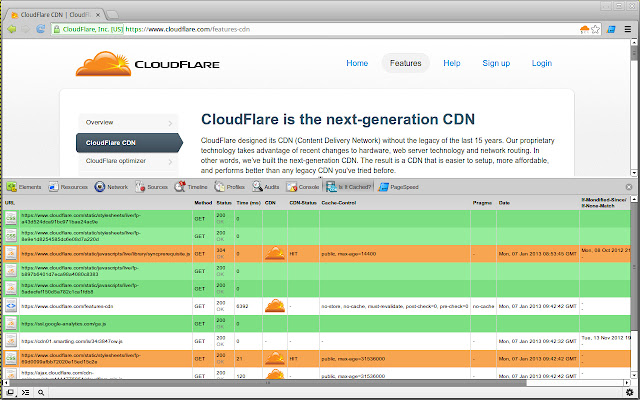Select CloudFlare CDN in the sidebar

click(x=129, y=142)
